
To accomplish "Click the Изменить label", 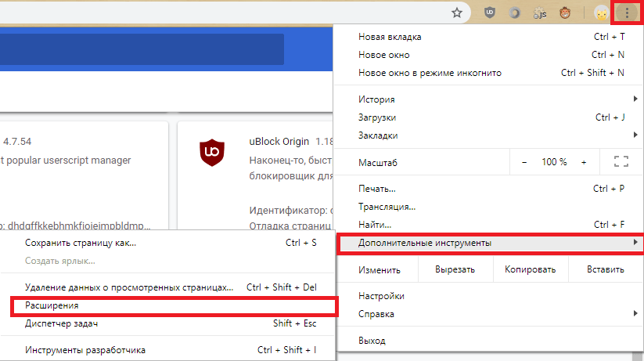I will pos(379,270).
